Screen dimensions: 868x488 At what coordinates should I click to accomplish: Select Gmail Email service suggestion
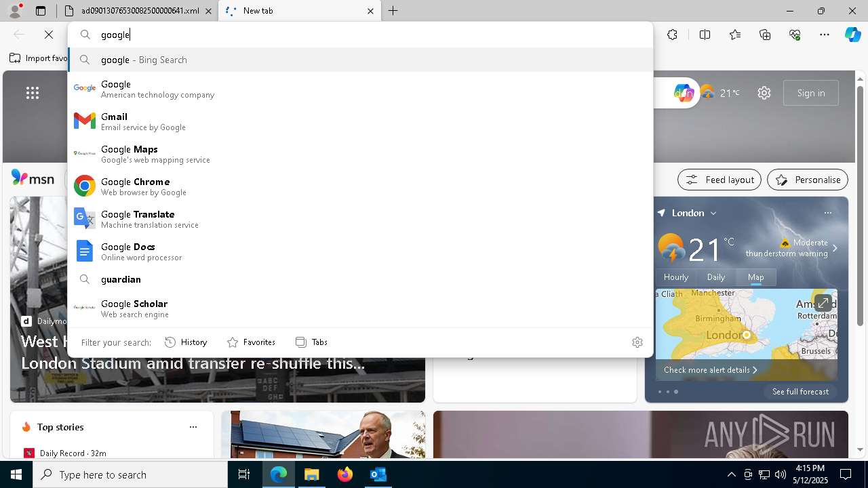pos(360,121)
